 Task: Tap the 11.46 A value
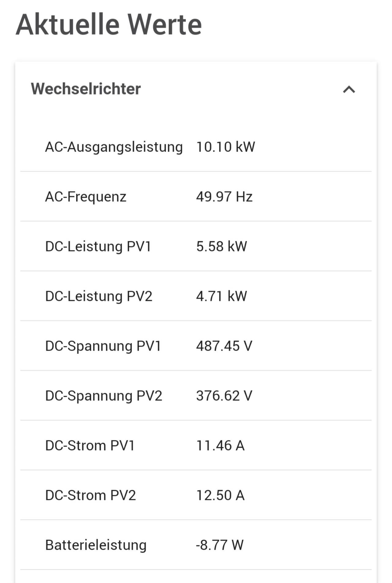(220, 445)
